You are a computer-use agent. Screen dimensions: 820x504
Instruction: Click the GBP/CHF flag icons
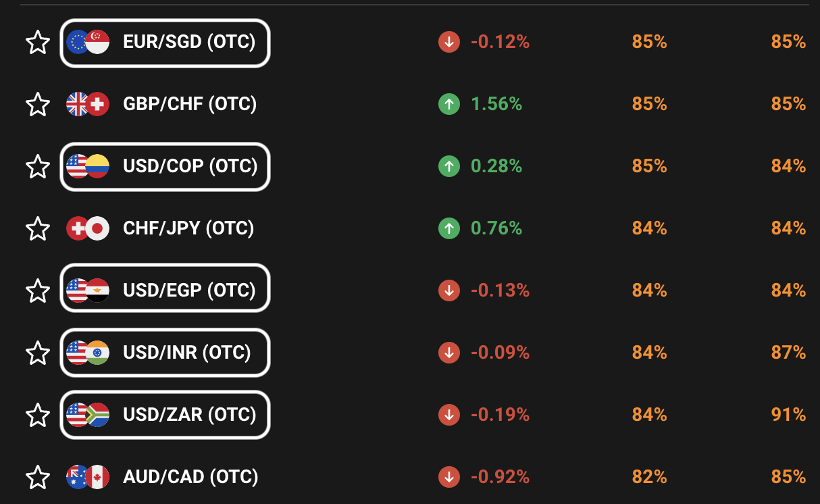point(88,104)
